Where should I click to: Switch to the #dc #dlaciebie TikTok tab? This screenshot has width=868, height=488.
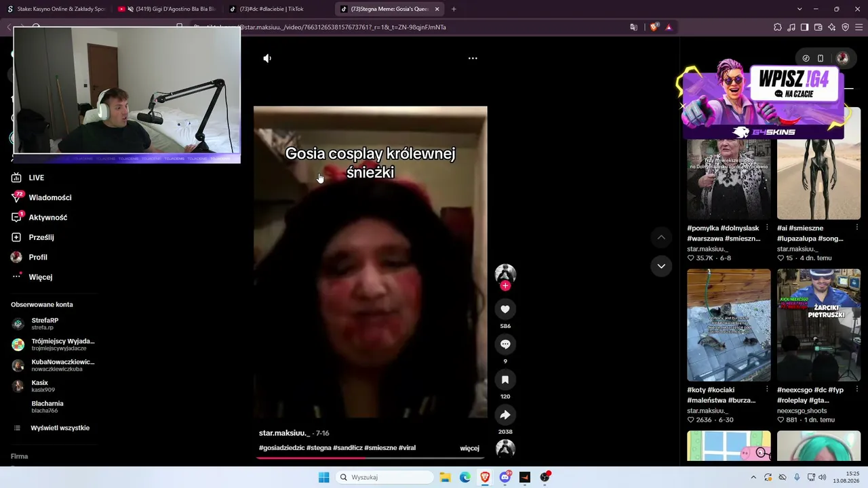point(278,9)
